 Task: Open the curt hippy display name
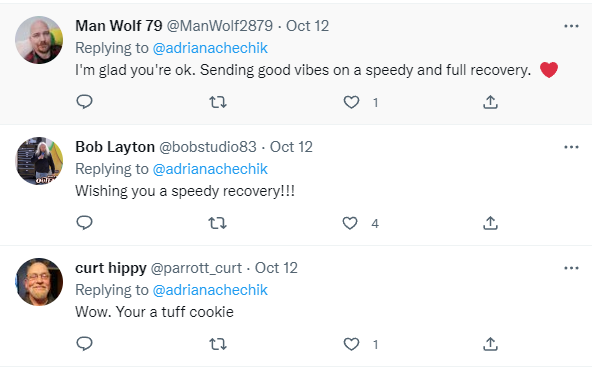111,268
